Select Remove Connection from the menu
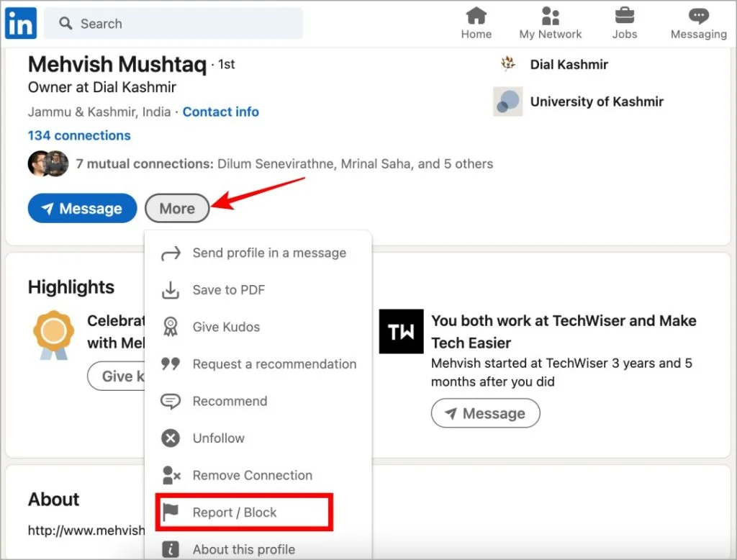The width and height of the screenshot is (737, 560). click(x=252, y=475)
